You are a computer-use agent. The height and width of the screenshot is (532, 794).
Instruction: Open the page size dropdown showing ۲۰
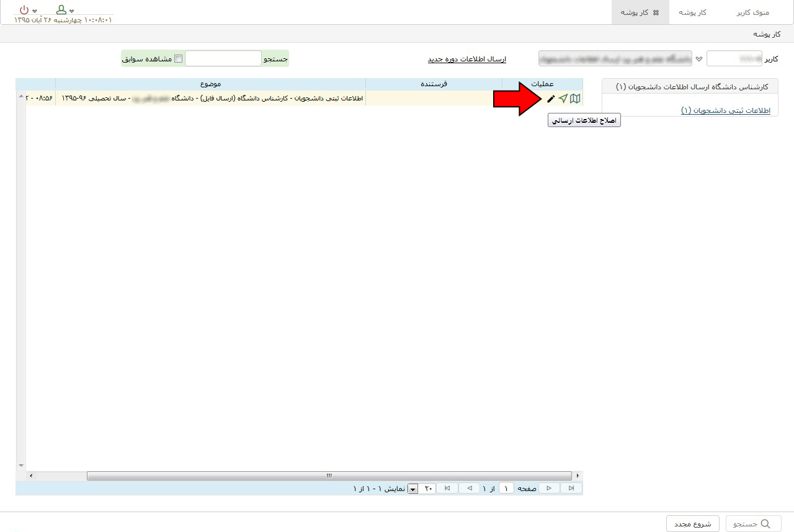pos(413,489)
